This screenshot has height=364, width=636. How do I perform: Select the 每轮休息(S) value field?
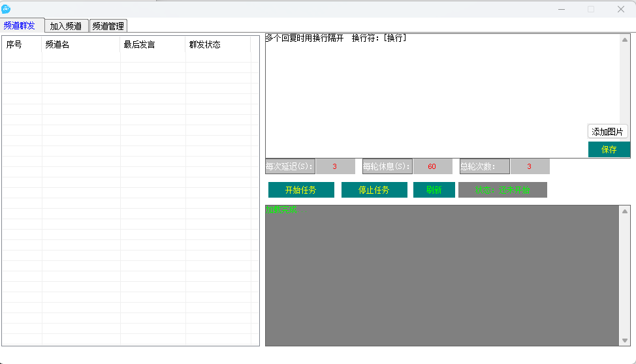pyautogui.click(x=432, y=166)
